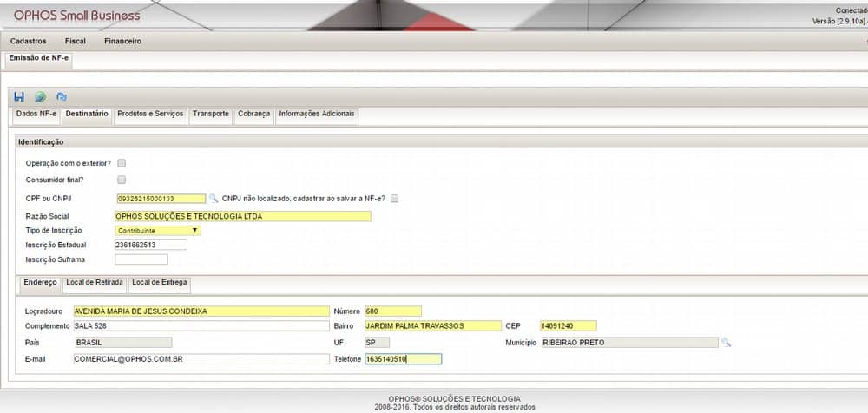Image resolution: width=868 pixels, height=413 pixels.
Task: Click the Identificação section header
Action: point(41,141)
